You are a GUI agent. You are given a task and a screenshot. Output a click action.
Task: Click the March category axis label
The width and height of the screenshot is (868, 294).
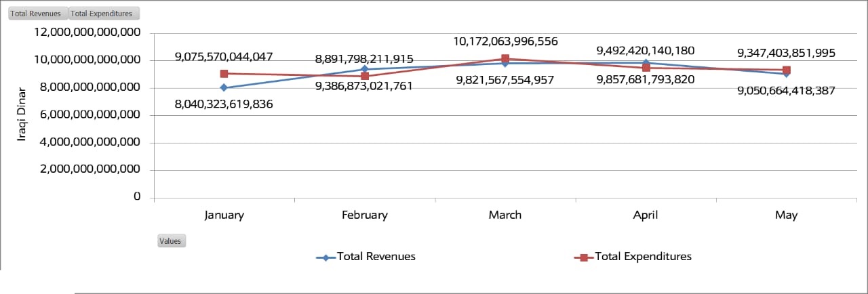click(505, 215)
